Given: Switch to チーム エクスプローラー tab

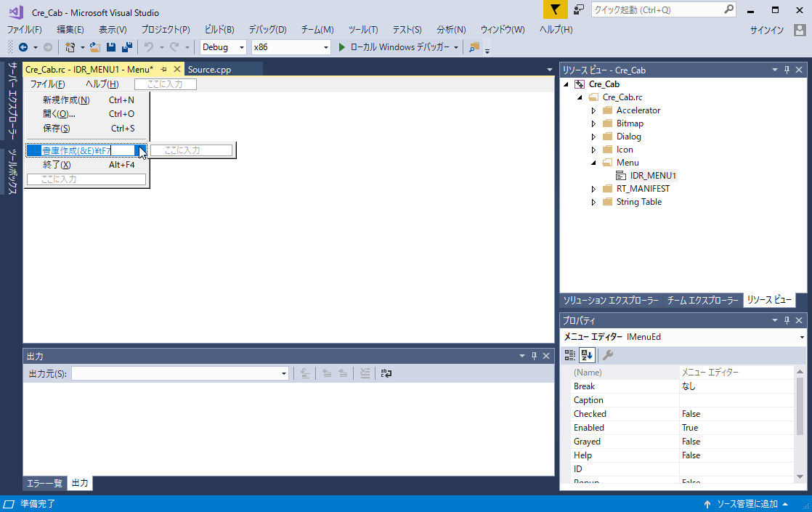Looking at the screenshot, I should 703,300.
